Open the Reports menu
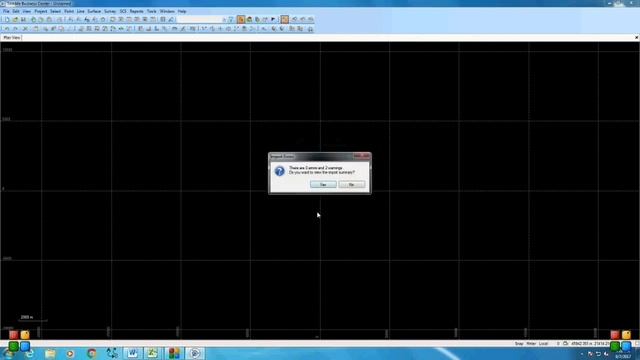The image size is (640, 360). click(136, 11)
